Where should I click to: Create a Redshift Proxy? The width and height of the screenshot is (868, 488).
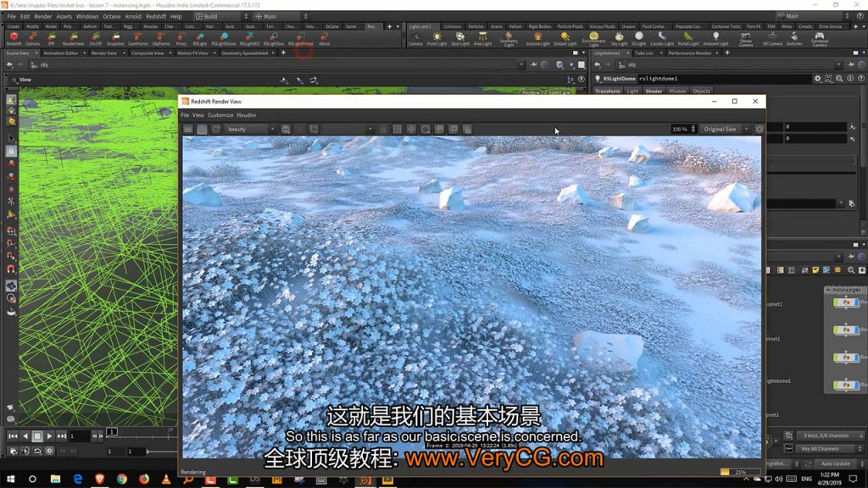(x=181, y=38)
